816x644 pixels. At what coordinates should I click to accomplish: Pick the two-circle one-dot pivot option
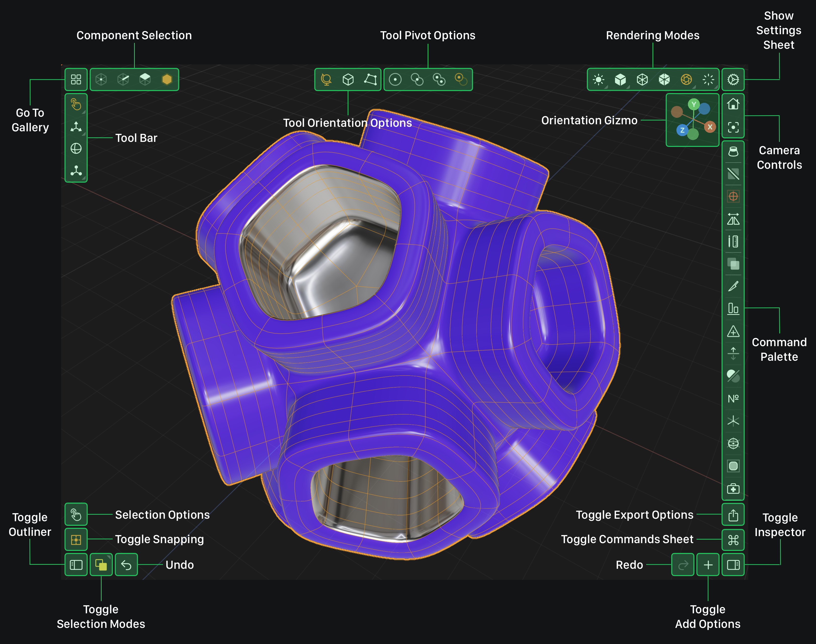(x=417, y=79)
